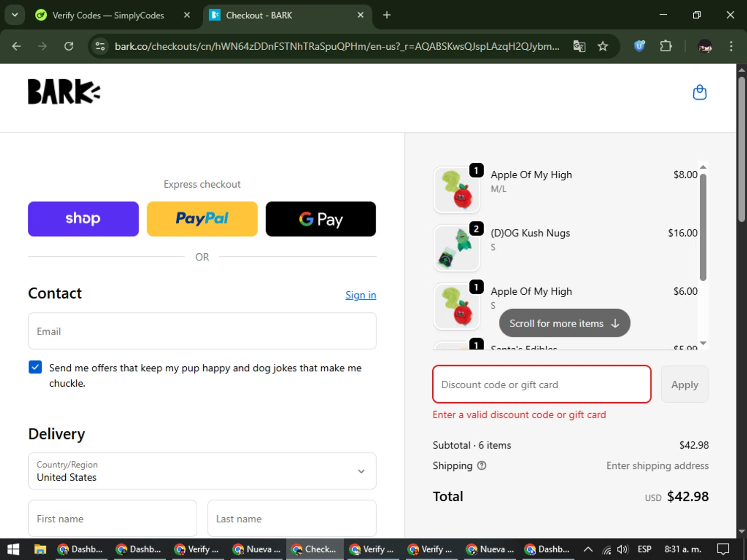747x560 pixels.
Task: Open Chrome three-dot menu
Action: [731, 46]
